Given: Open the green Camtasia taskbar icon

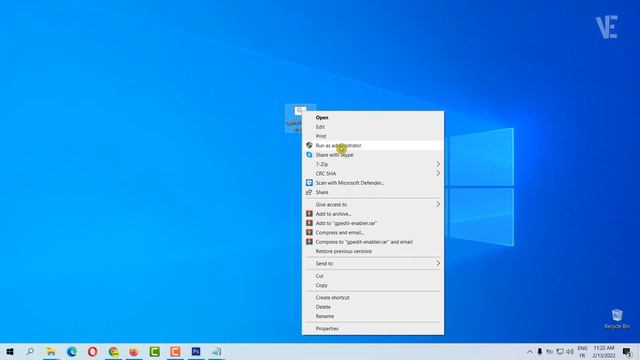Looking at the screenshot, I should [x=155, y=351].
